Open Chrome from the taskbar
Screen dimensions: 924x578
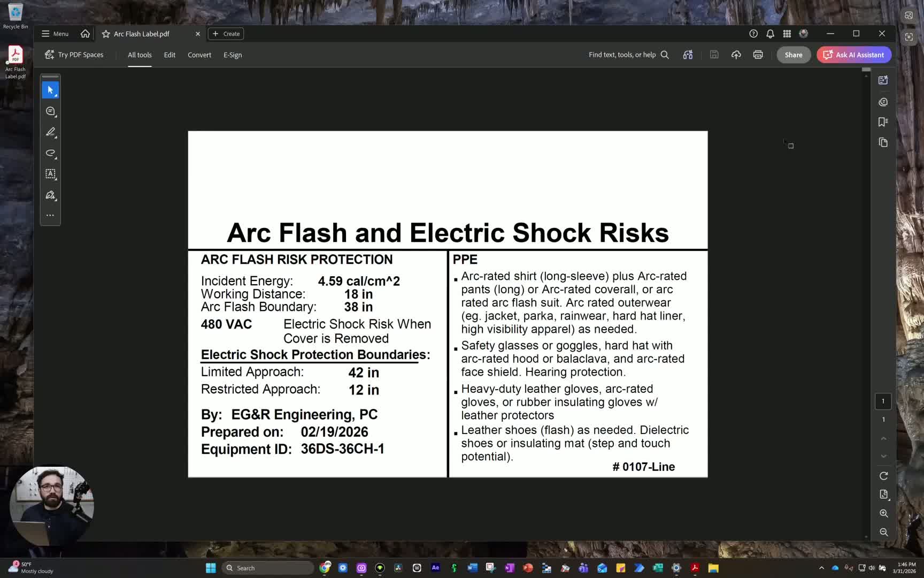[325, 568]
